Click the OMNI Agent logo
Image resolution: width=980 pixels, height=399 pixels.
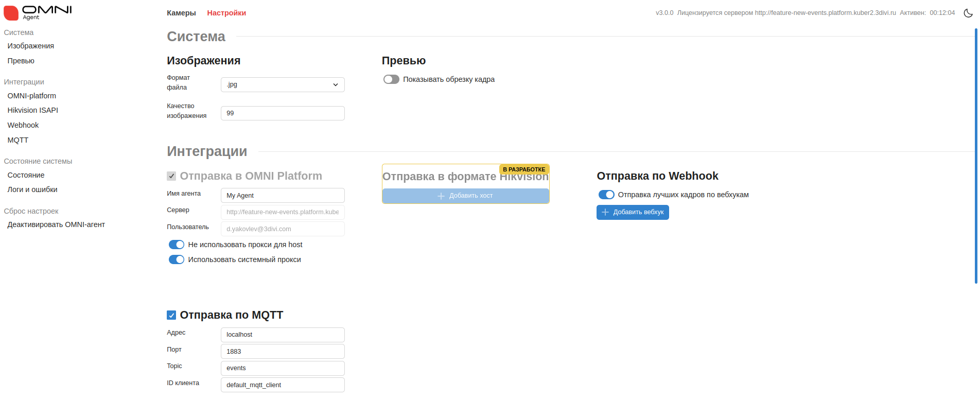[x=38, y=12]
